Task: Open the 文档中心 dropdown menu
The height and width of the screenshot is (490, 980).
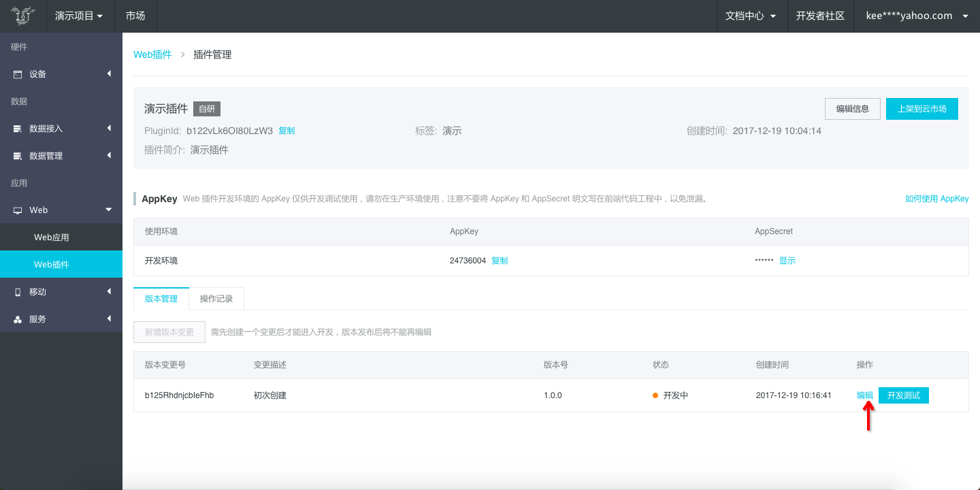Action: (751, 16)
